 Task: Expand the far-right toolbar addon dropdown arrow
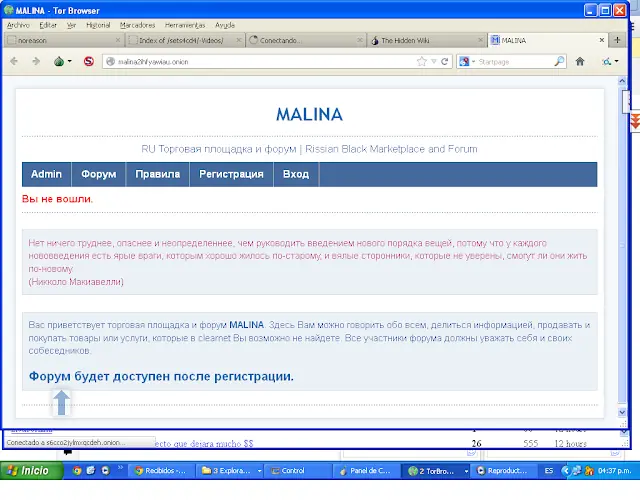tap(616, 61)
